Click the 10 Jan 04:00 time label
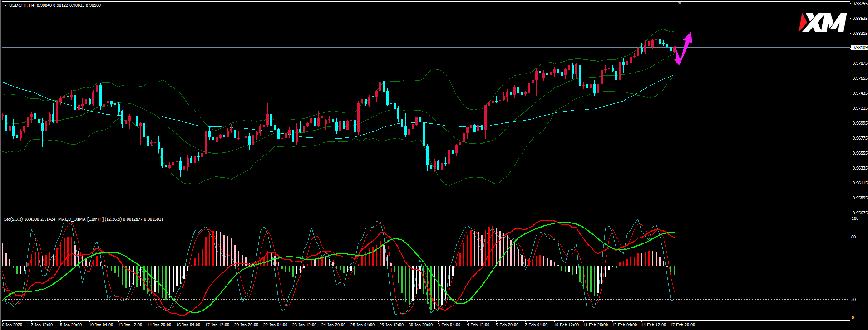This screenshot has width=868, height=330. pos(101,325)
